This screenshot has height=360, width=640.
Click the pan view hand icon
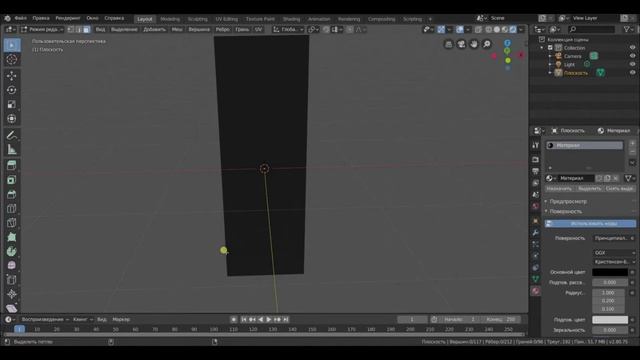(474, 44)
